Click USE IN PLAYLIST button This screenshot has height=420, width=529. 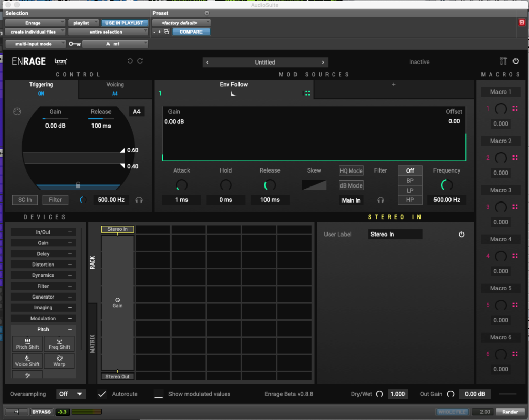pos(124,23)
